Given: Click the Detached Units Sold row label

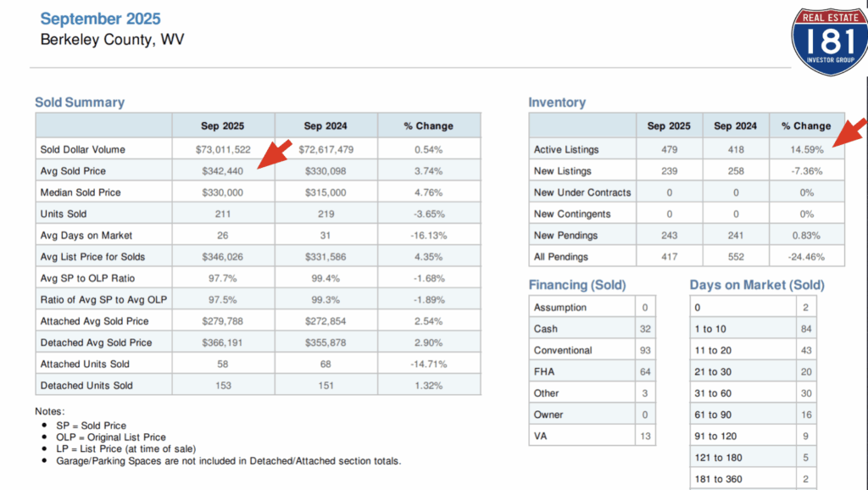Looking at the screenshot, I should 86,386.
